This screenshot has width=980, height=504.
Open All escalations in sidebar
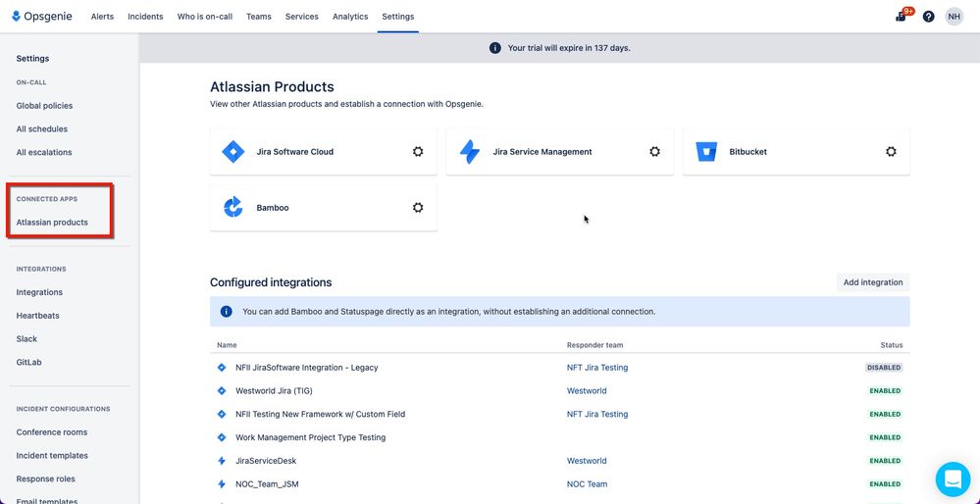tap(44, 152)
